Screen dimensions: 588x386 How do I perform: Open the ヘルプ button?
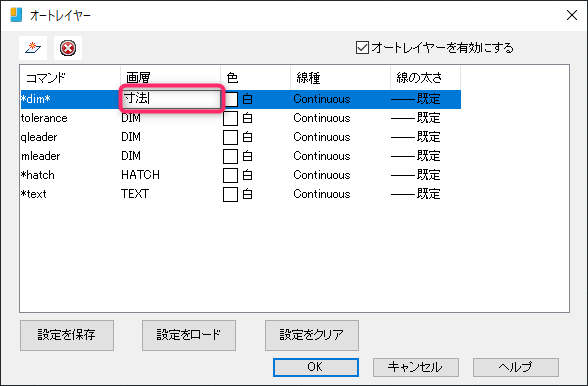pyautogui.click(x=516, y=367)
